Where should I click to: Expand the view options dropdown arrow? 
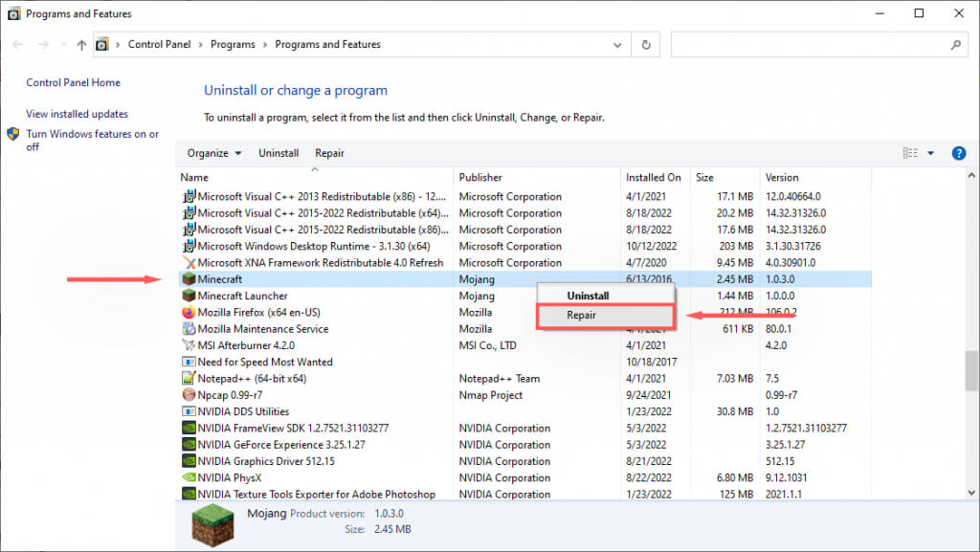click(x=930, y=153)
